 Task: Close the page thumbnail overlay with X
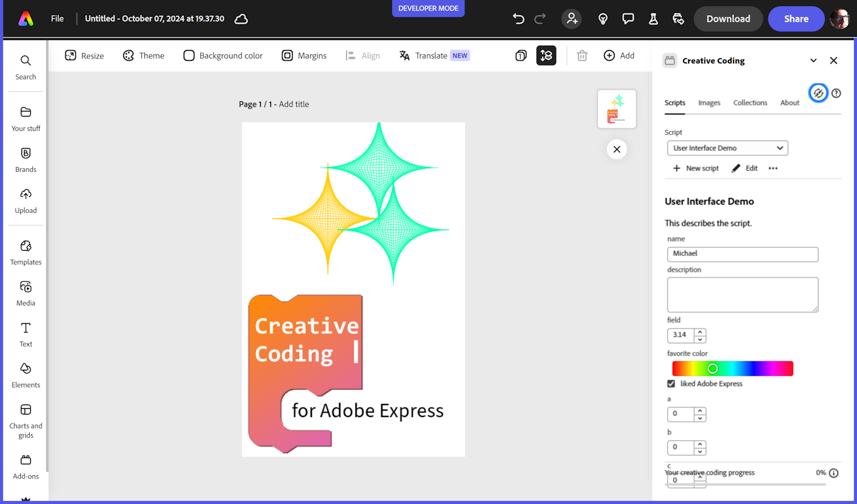tap(617, 149)
